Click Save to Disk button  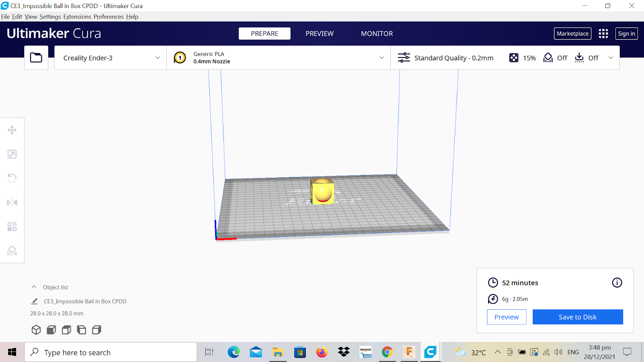click(x=578, y=317)
